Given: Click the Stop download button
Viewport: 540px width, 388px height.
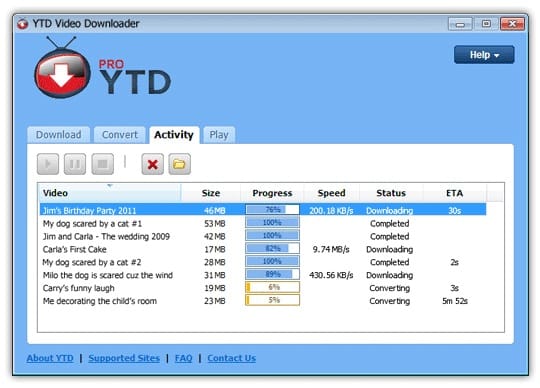Looking at the screenshot, I should point(103,164).
